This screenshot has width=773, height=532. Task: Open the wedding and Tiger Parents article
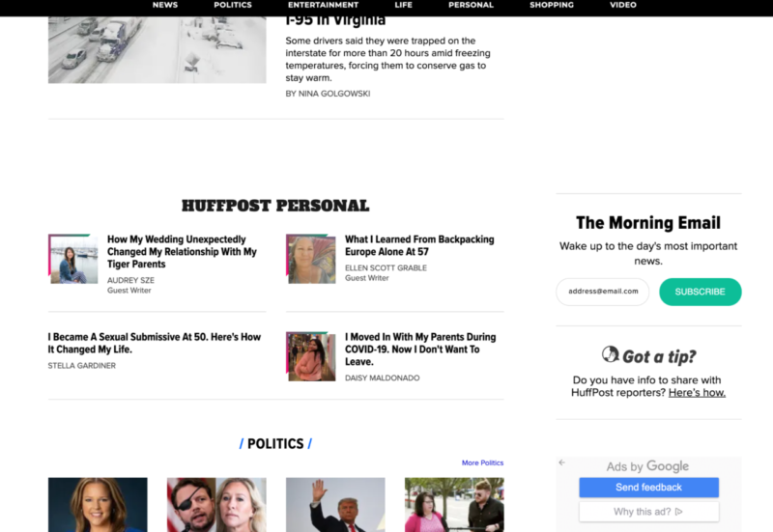pyautogui.click(x=182, y=252)
